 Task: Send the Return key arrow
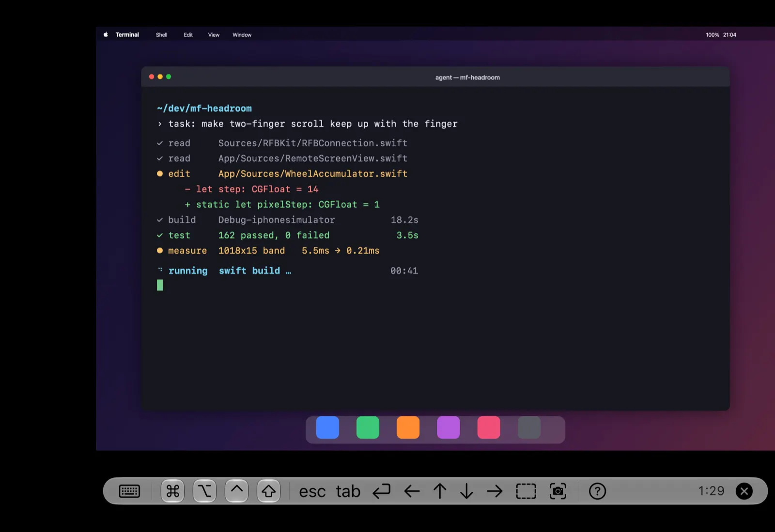[382, 491]
